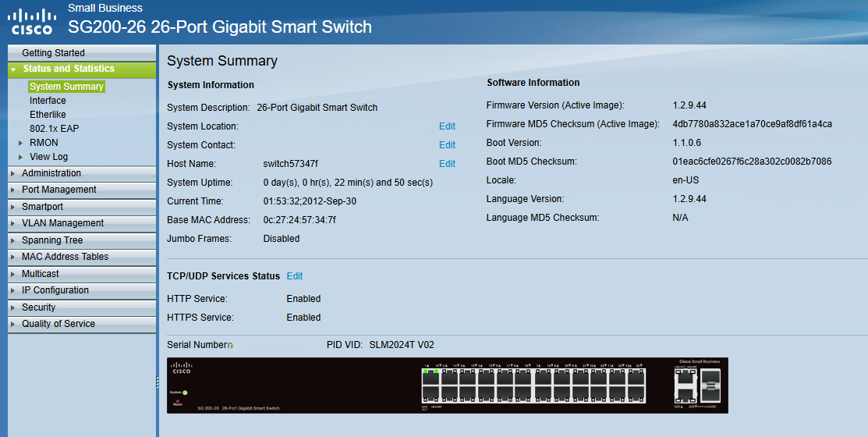Click port 3 on the switch faceplate
Image resolution: width=868 pixels, height=437 pixels.
468,377
